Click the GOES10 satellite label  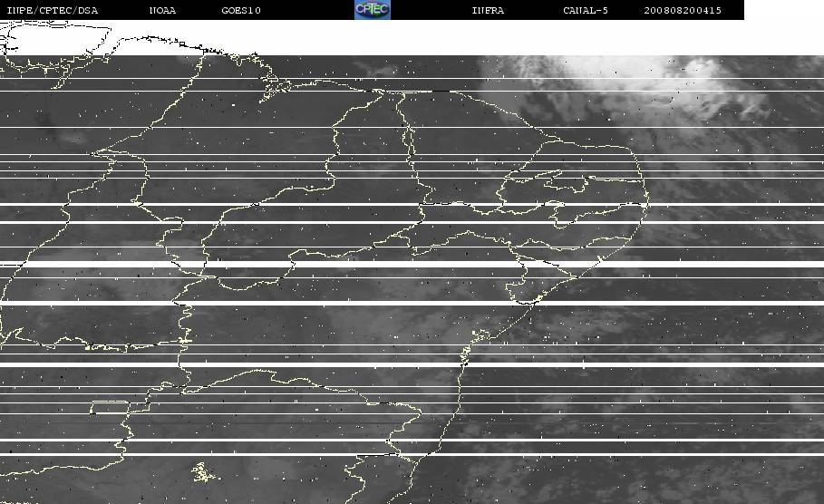(x=241, y=10)
